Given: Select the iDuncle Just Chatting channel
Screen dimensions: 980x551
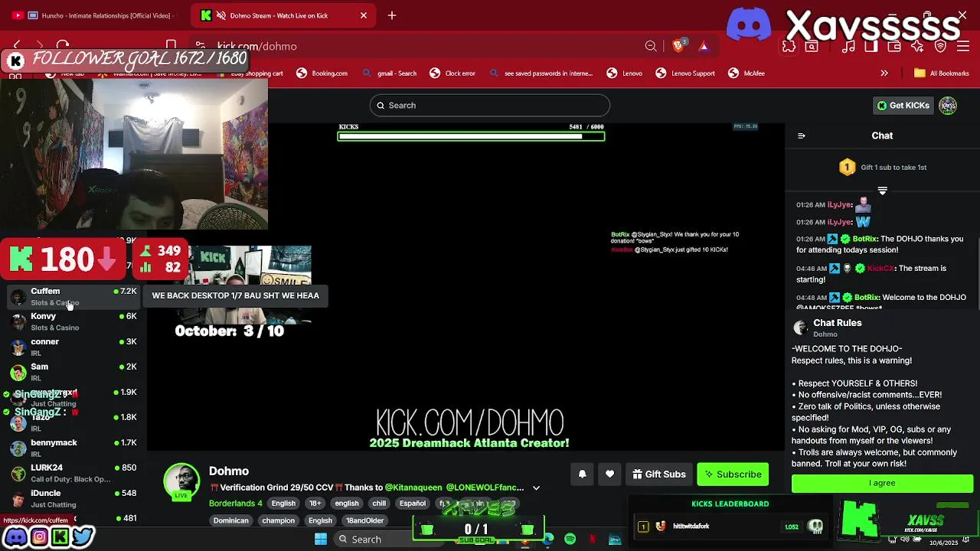Looking at the screenshot, I should click(x=73, y=498).
